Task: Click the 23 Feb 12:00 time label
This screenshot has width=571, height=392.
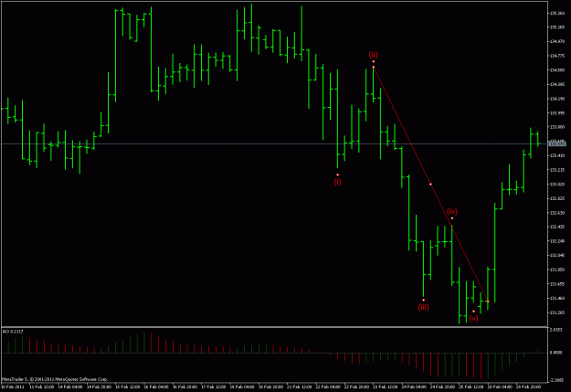Action: (385, 387)
